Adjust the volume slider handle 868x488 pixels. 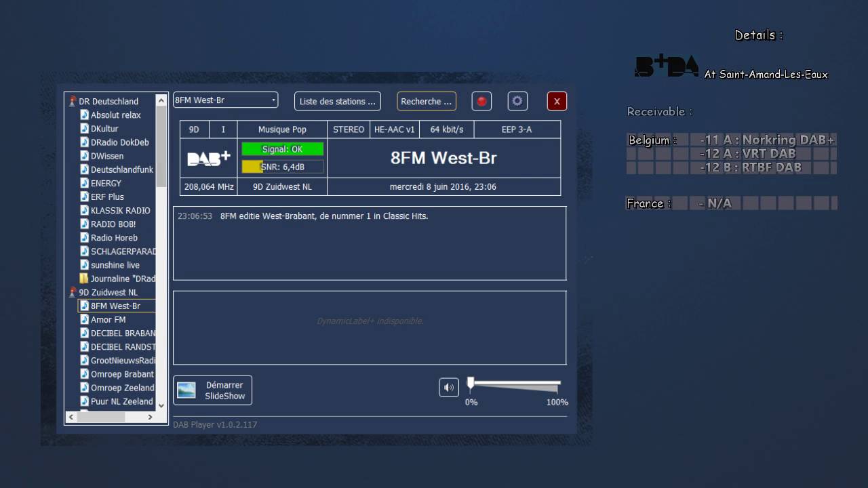click(x=471, y=385)
